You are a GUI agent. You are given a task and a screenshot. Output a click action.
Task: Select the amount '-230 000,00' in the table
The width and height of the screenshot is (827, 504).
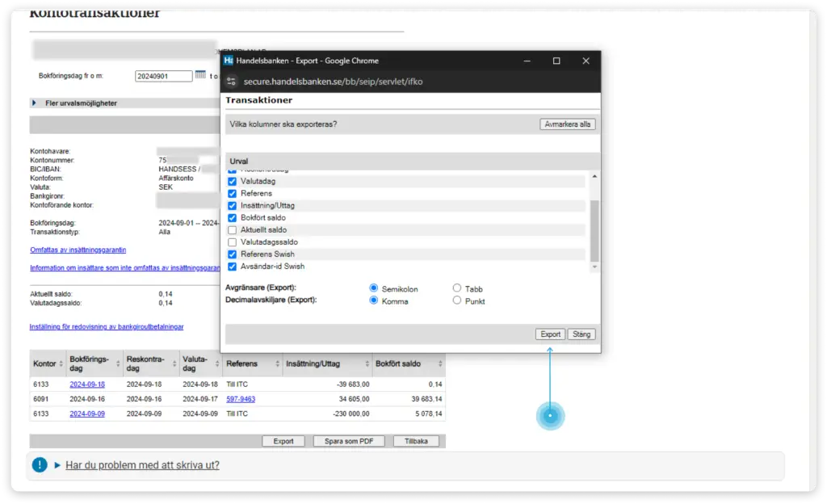[351, 414]
